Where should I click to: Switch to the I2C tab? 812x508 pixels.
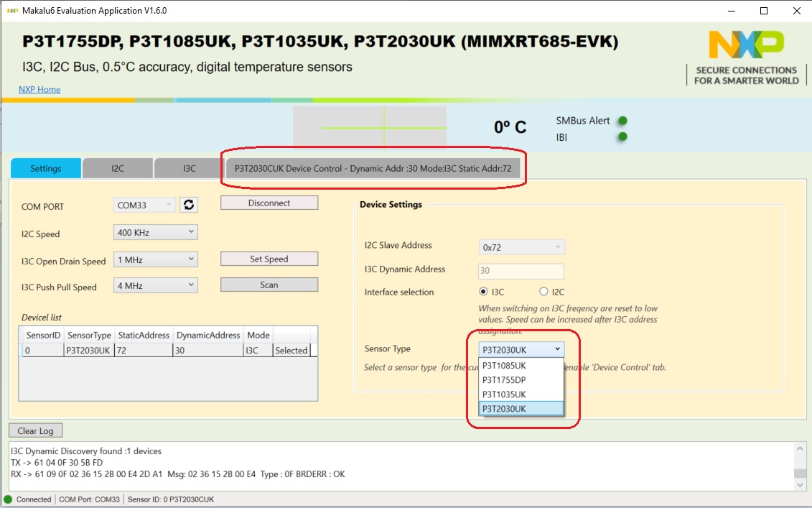[118, 168]
